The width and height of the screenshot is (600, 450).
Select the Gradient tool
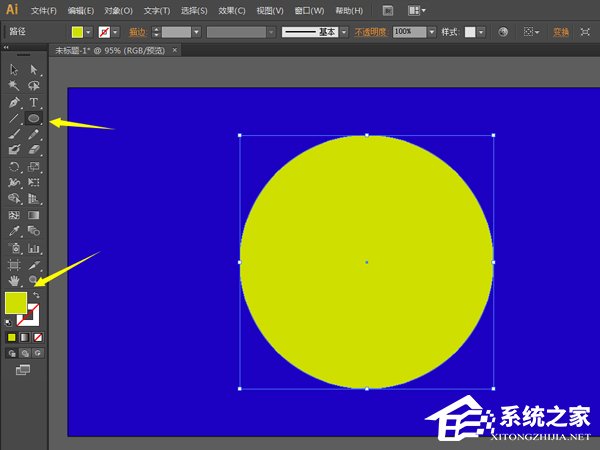coord(34,215)
